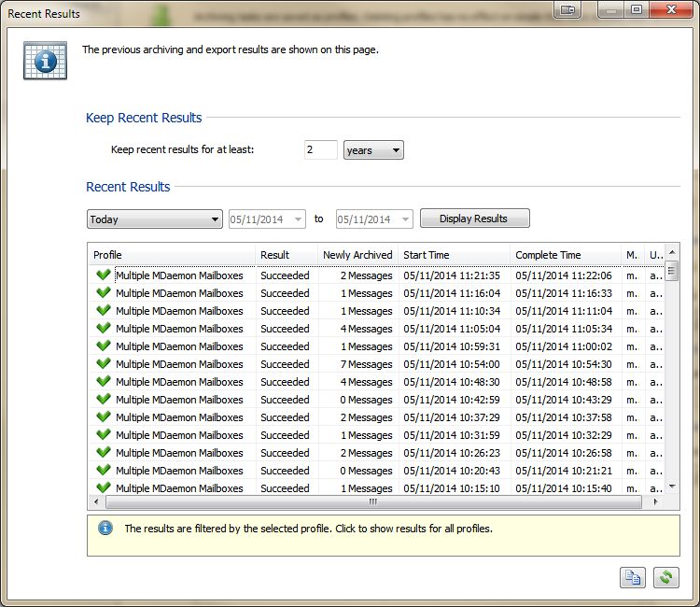700x607 pixels.
Task: Click banner to show results for all profiles
Action: (x=383, y=535)
